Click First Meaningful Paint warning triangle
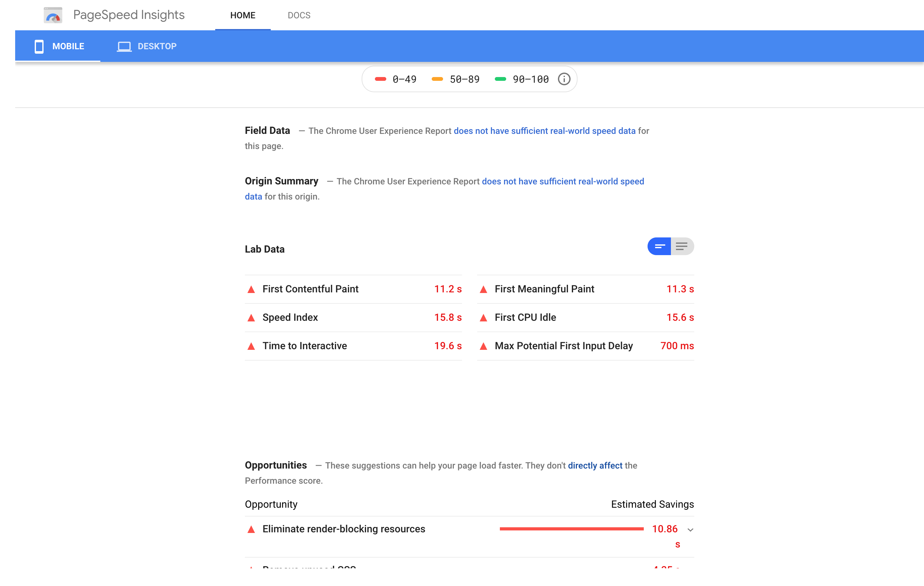This screenshot has width=924, height=586. [483, 290]
